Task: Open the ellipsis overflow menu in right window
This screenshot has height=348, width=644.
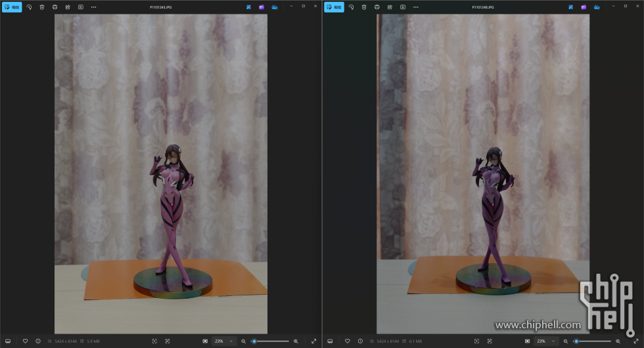Action: click(415, 7)
